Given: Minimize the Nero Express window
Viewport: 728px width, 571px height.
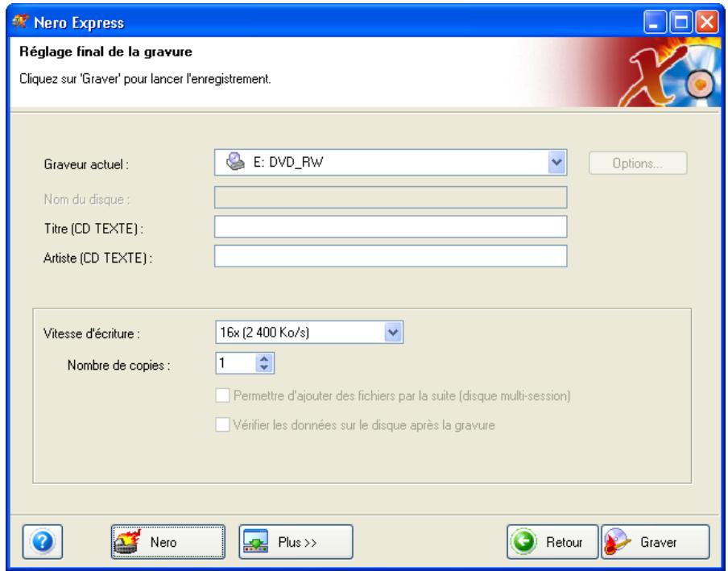Looking at the screenshot, I should [x=655, y=22].
